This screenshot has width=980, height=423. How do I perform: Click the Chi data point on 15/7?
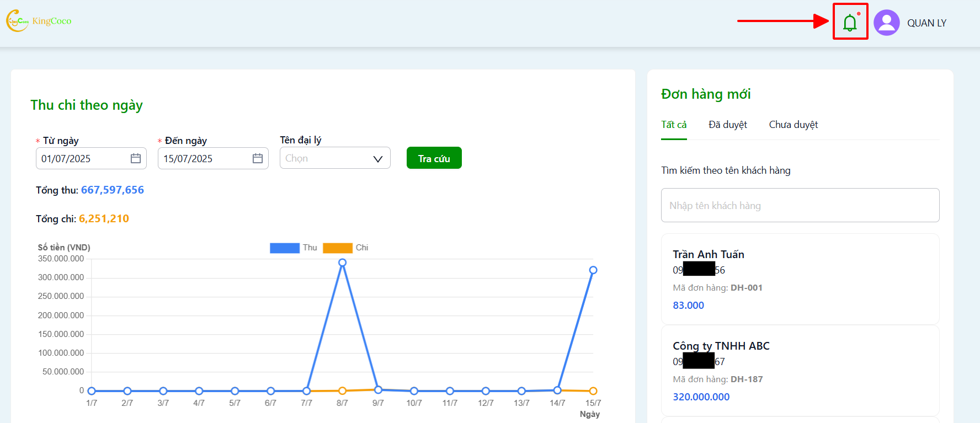[593, 391]
